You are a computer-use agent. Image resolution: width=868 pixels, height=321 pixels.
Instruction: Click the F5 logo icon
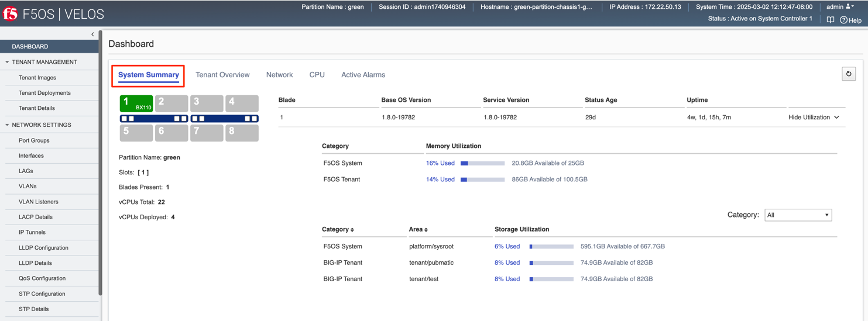point(10,13)
